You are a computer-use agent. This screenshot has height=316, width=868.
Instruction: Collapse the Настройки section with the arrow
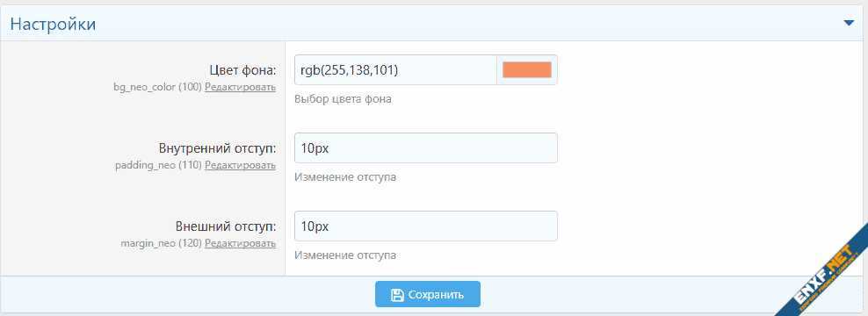849,23
